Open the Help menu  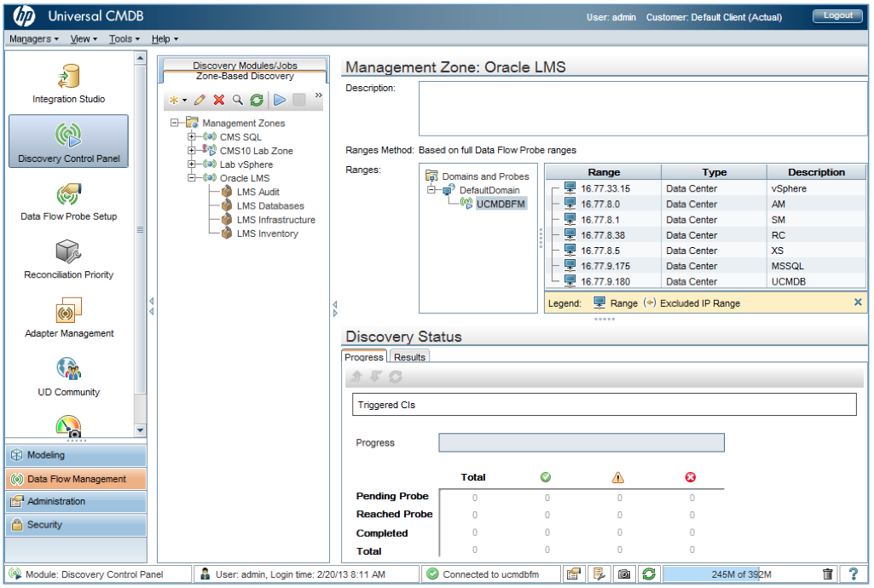[x=165, y=39]
